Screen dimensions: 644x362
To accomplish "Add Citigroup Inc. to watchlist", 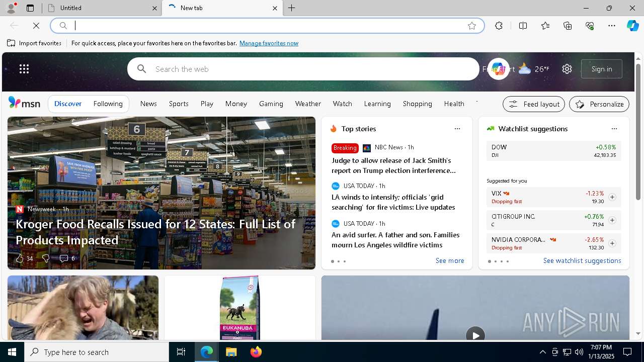I will [x=612, y=220].
